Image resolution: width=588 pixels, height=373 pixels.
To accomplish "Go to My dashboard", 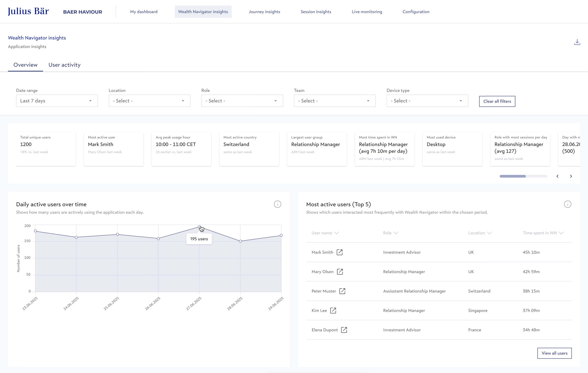I will (x=144, y=12).
